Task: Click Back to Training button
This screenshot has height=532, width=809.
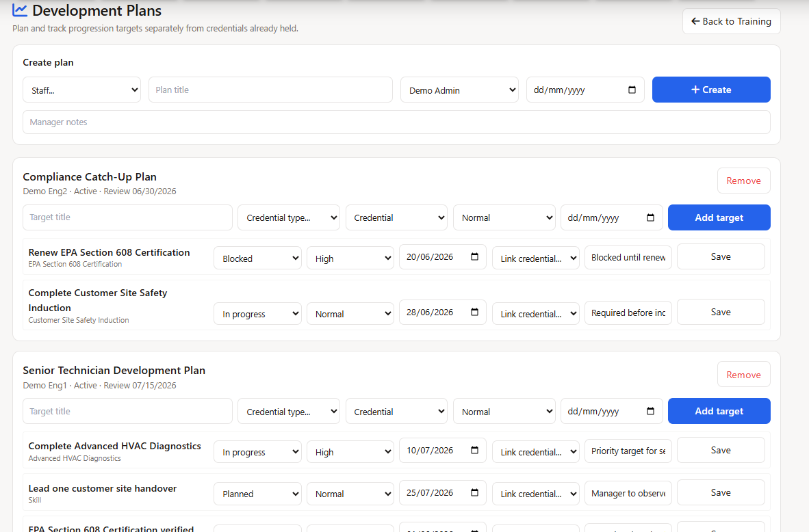Action: click(x=732, y=21)
